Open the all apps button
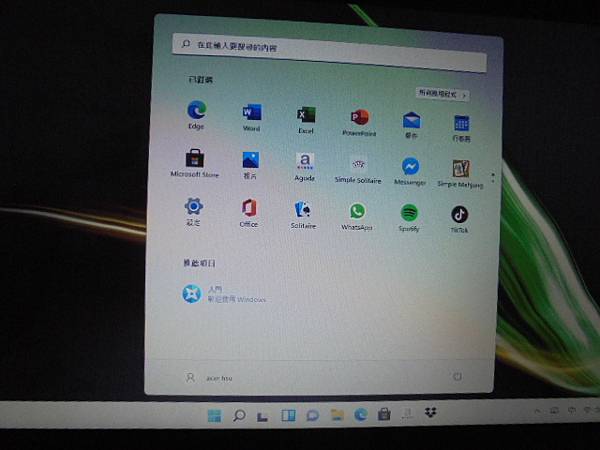 443,94
